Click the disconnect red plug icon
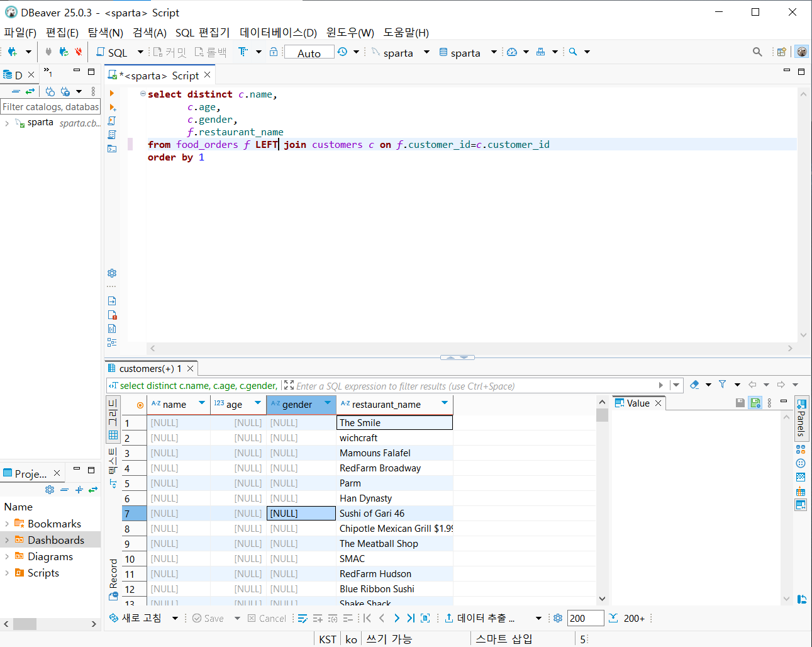Image resolution: width=812 pixels, height=647 pixels. point(78,52)
